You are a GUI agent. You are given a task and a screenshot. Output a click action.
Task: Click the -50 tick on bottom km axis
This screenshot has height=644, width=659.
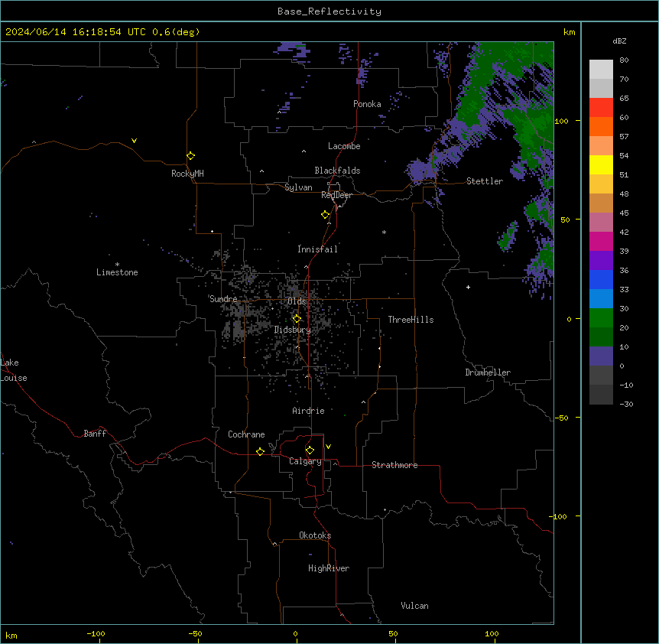[x=196, y=633]
